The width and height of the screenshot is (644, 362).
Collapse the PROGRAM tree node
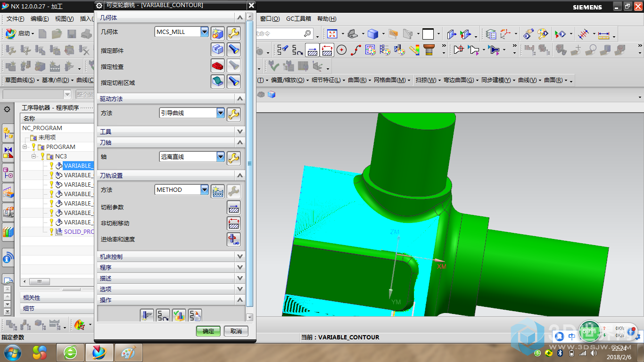tap(25, 147)
